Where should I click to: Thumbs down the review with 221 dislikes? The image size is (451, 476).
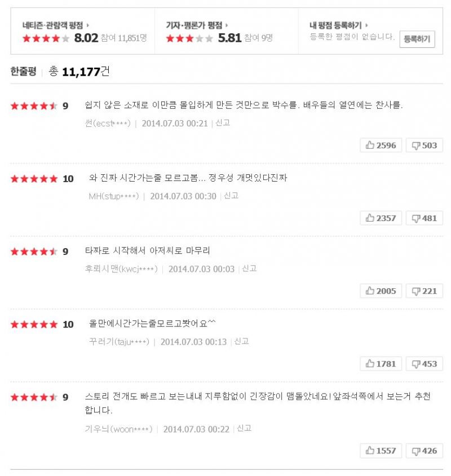pos(424,291)
